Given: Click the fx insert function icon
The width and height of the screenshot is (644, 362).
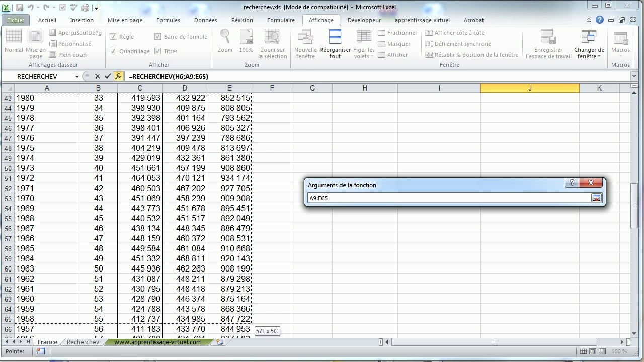Looking at the screenshot, I should (x=118, y=76).
